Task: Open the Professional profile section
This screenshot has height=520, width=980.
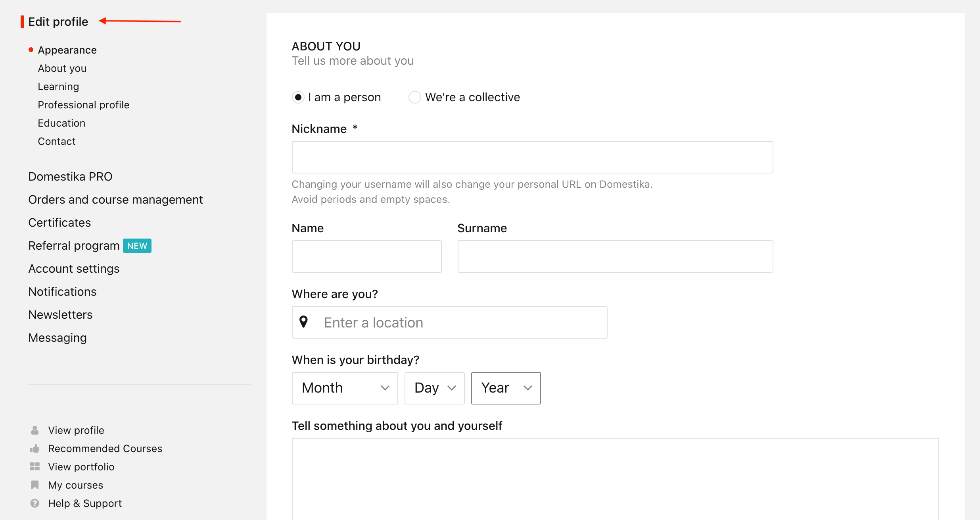Action: click(x=84, y=105)
